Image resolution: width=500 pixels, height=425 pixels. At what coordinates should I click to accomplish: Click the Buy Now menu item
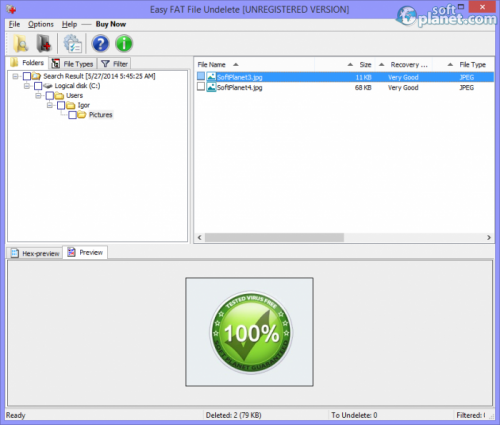pos(111,24)
